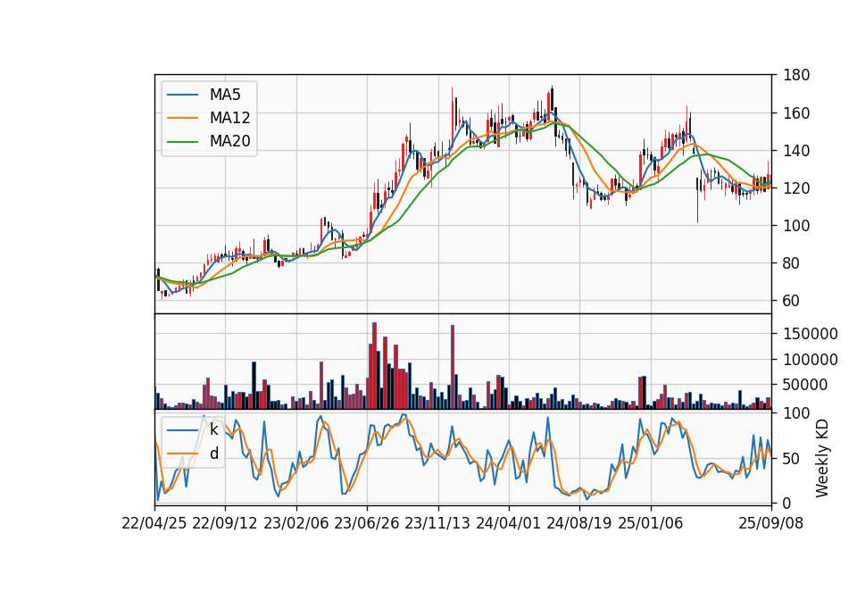Click the 50 tick on Weekly KD axis

pos(792,458)
